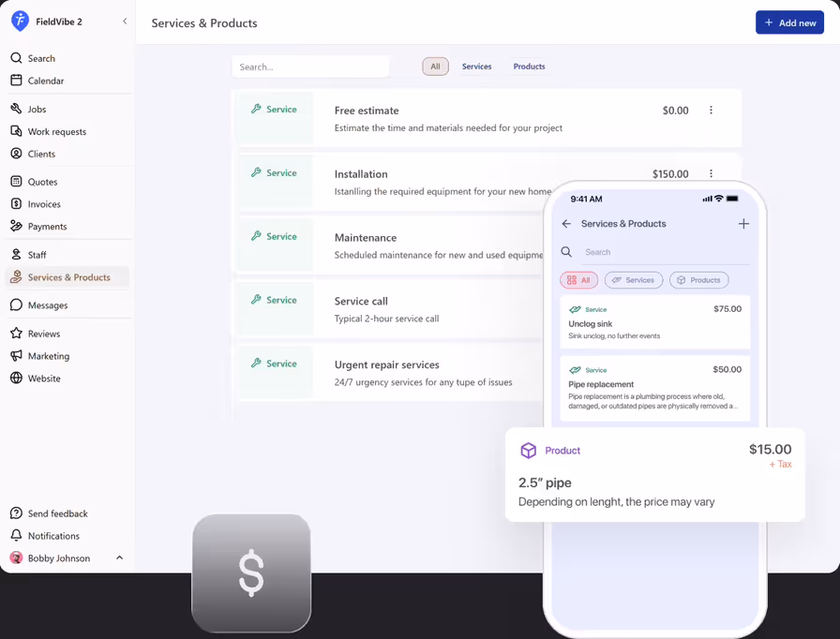The height and width of the screenshot is (639, 840).
Task: Select the Service call title
Action: click(x=361, y=302)
